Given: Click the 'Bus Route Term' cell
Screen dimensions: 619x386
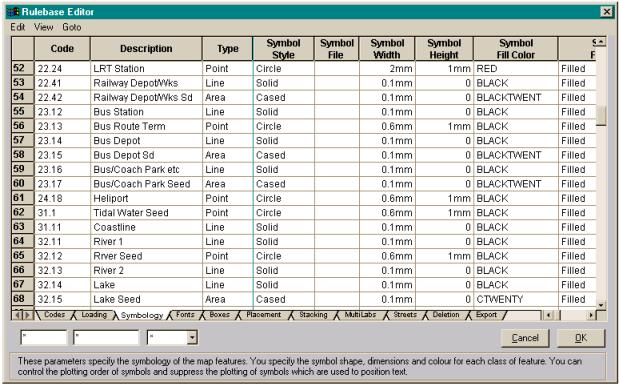Looking at the screenshot, I should tap(146, 126).
